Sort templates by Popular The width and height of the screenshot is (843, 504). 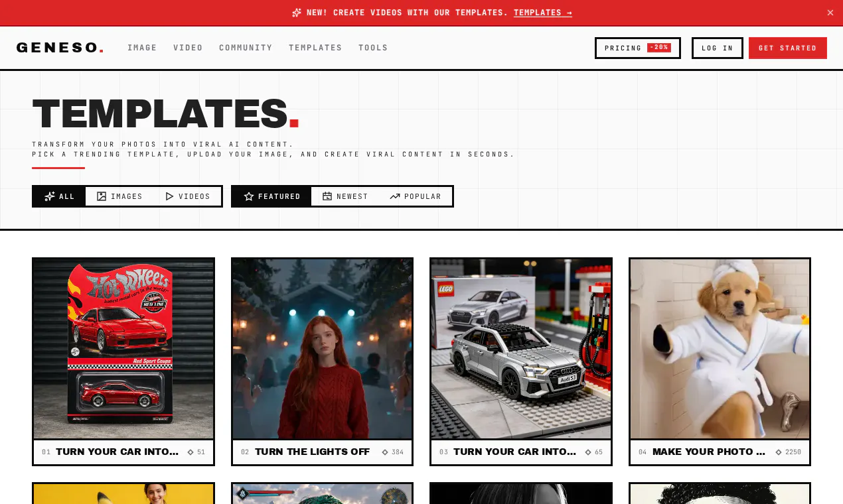coord(416,196)
